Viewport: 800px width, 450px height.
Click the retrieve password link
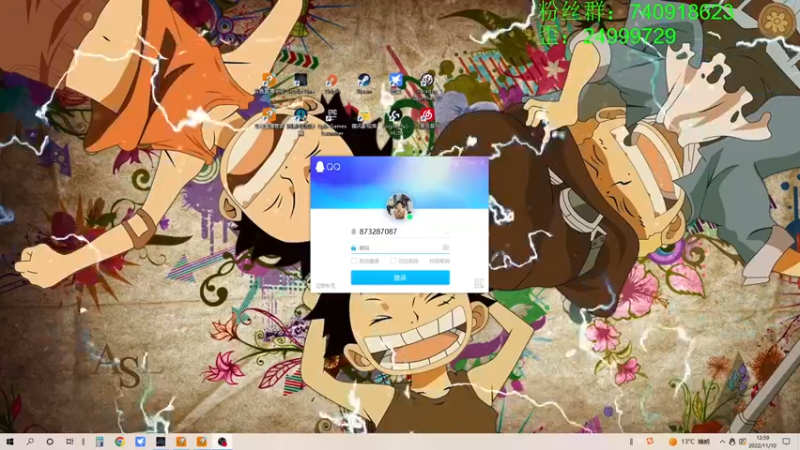coord(439,261)
